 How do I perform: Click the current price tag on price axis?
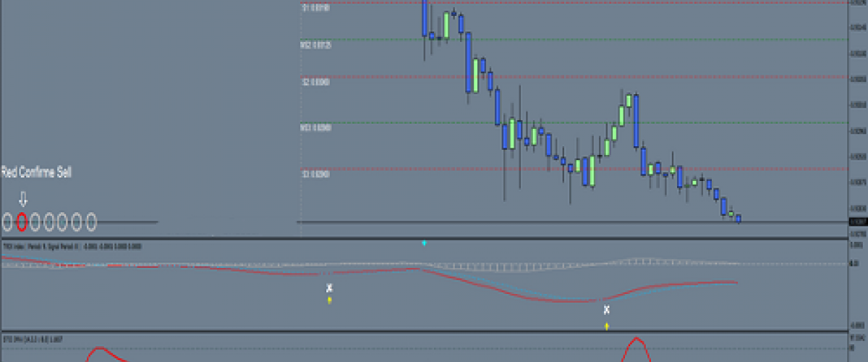click(857, 222)
